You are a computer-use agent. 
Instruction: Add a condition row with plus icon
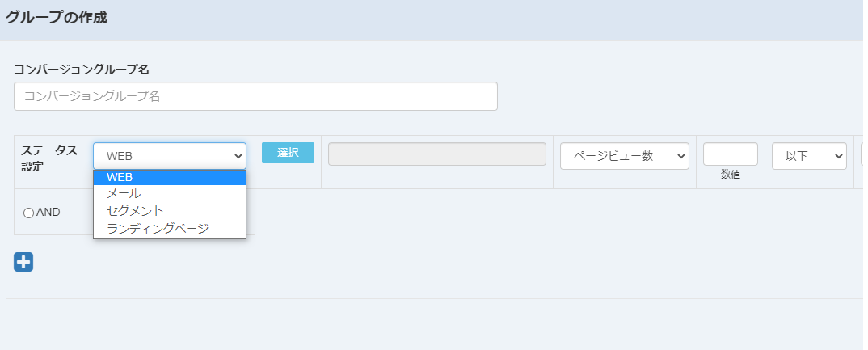pyautogui.click(x=23, y=262)
